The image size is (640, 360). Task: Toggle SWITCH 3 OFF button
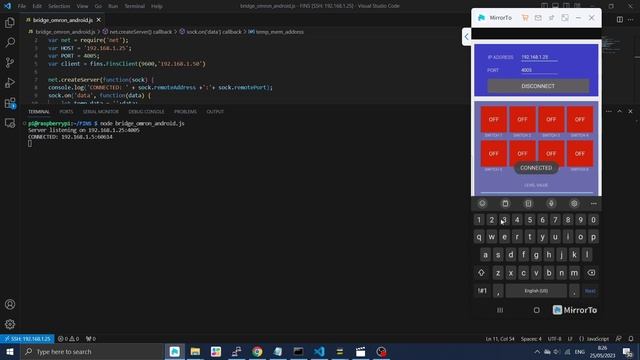pos(551,120)
